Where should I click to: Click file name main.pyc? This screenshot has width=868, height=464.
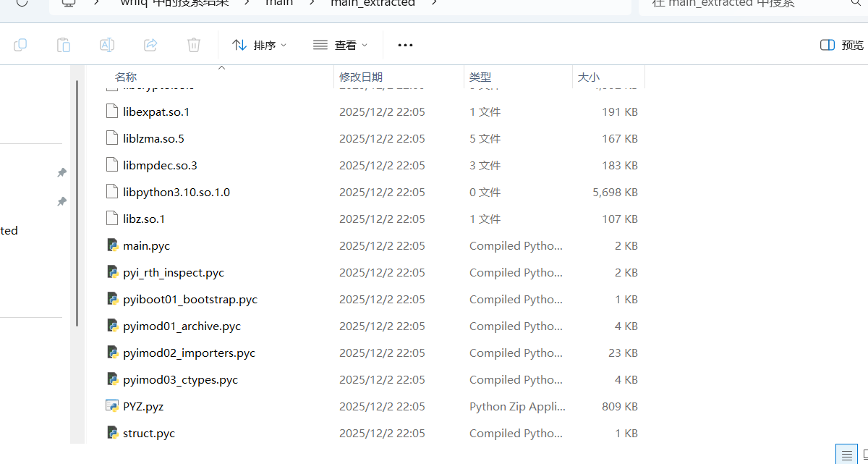(146, 245)
